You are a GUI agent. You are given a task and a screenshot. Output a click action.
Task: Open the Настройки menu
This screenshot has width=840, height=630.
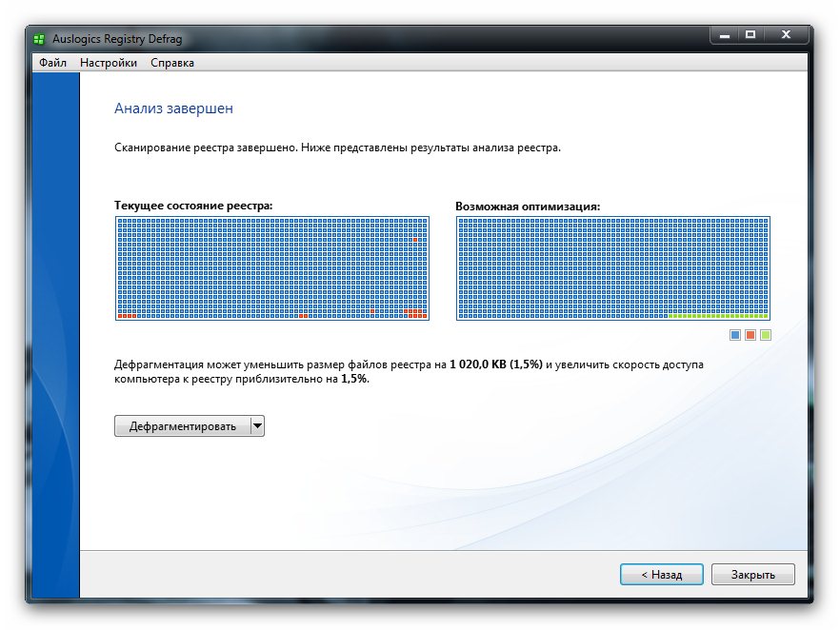point(109,63)
